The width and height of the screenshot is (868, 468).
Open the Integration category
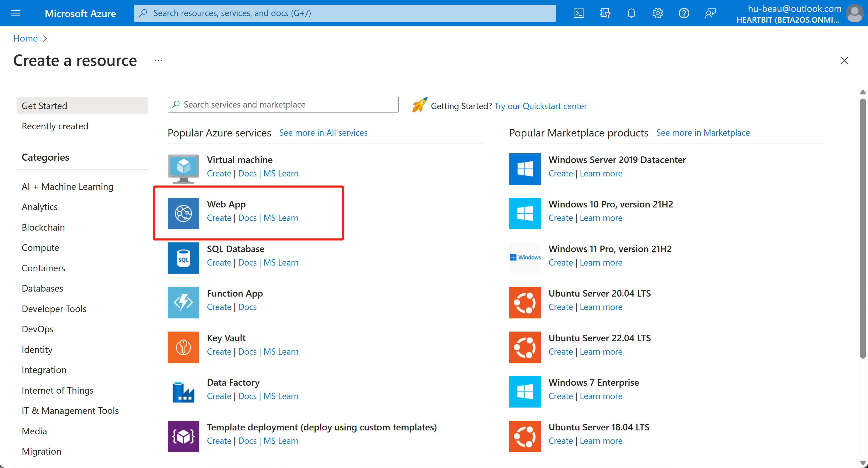coord(44,370)
